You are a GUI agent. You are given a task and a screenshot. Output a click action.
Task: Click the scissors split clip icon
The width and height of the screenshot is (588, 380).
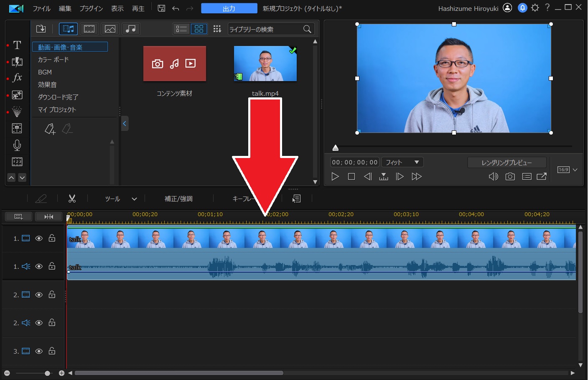72,199
